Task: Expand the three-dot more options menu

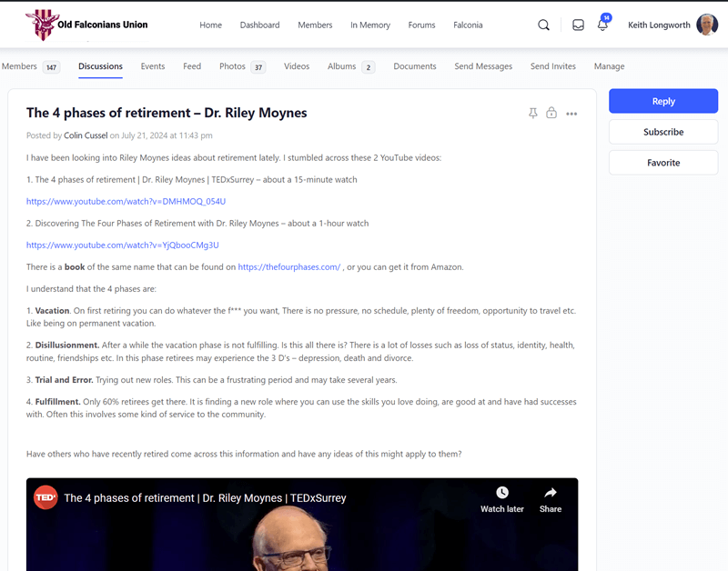Action: 571,114
